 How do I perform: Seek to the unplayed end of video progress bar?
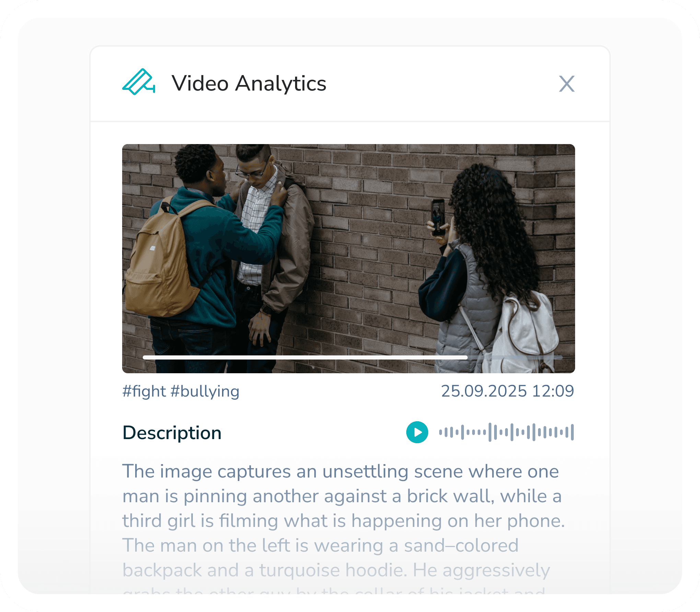pyautogui.click(x=515, y=357)
